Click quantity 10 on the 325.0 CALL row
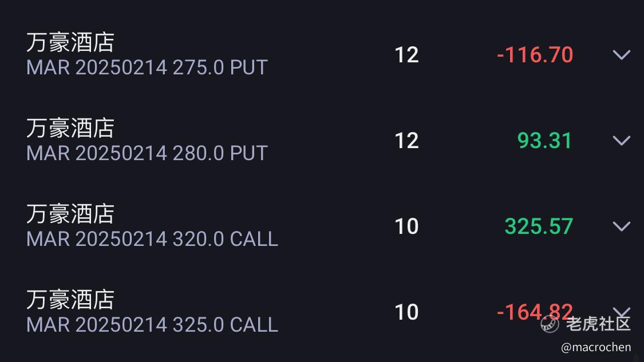 [x=406, y=312]
